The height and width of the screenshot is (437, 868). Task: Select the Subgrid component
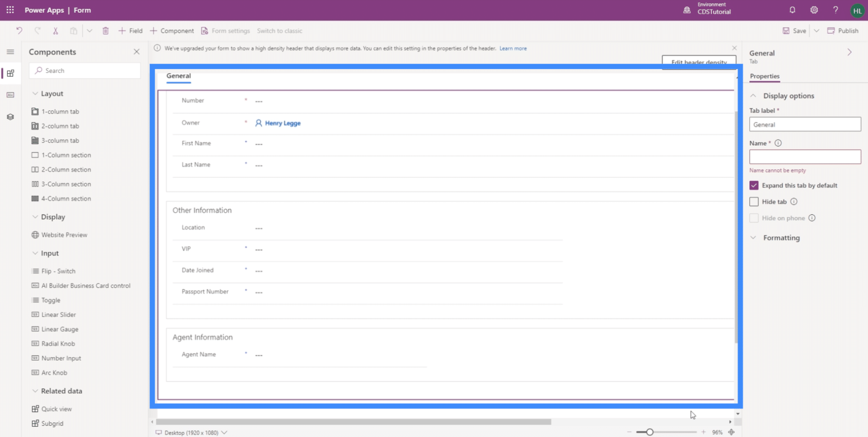47,423
